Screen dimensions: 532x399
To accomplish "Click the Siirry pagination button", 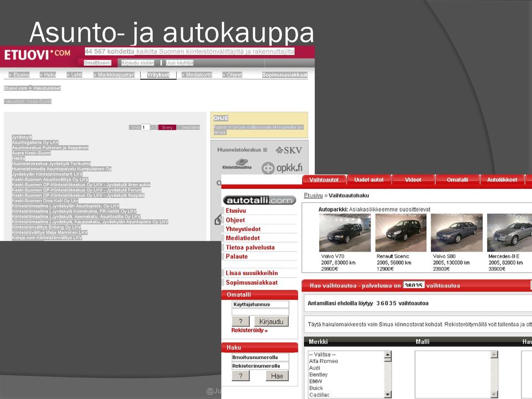I will coord(167,127).
